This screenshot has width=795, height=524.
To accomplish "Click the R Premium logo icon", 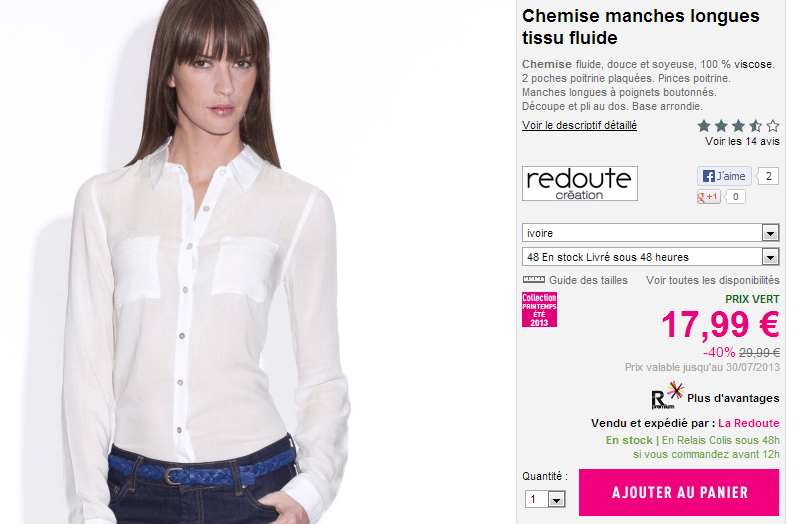I will (x=667, y=396).
